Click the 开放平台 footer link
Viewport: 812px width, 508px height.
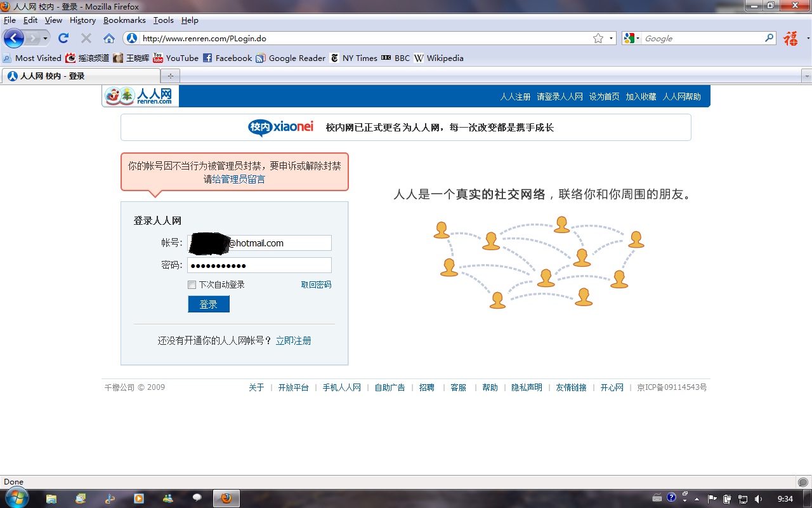(293, 387)
